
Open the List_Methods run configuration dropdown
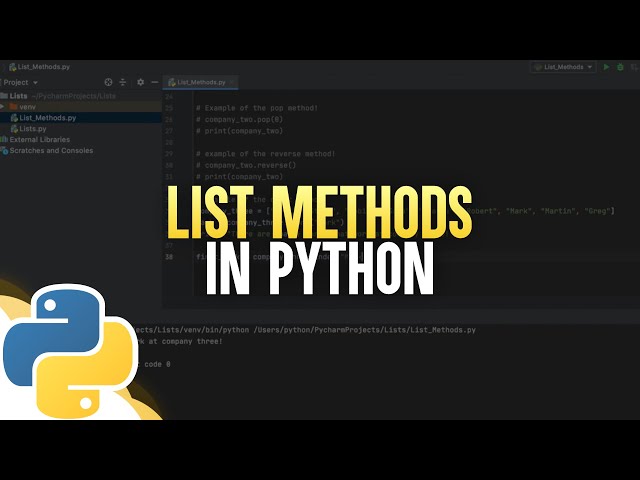click(x=563, y=67)
